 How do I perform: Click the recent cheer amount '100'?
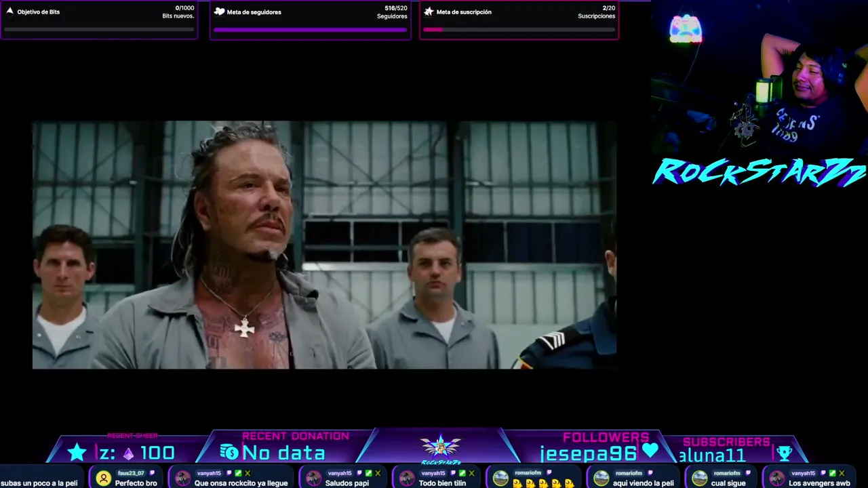[157, 453]
